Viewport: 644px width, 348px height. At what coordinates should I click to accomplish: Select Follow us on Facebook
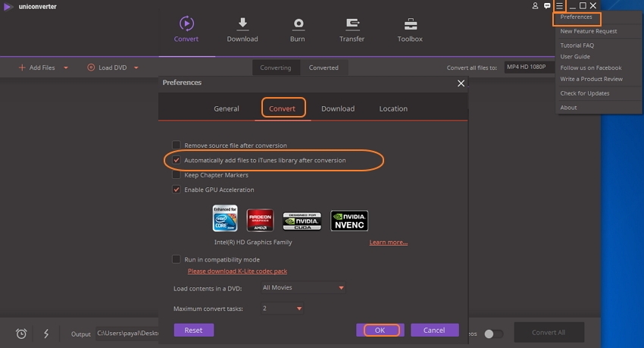[591, 67]
